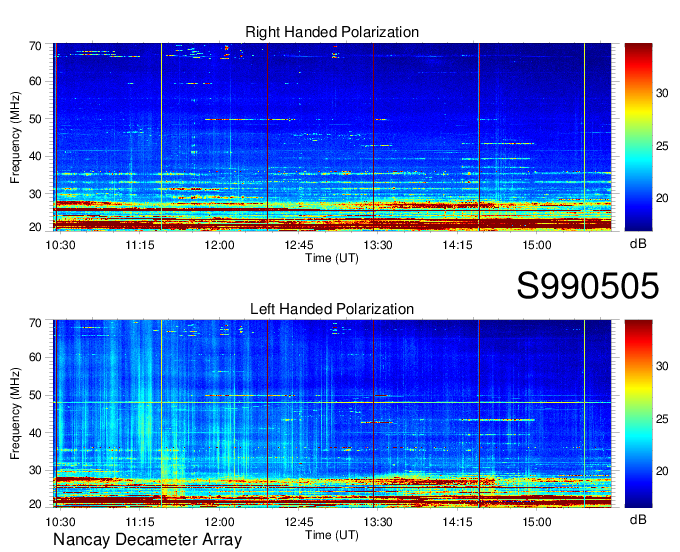Click the 60 MHz frequency tick of Right Handed plot
Viewport: 680px width, 552px height.
(35, 82)
